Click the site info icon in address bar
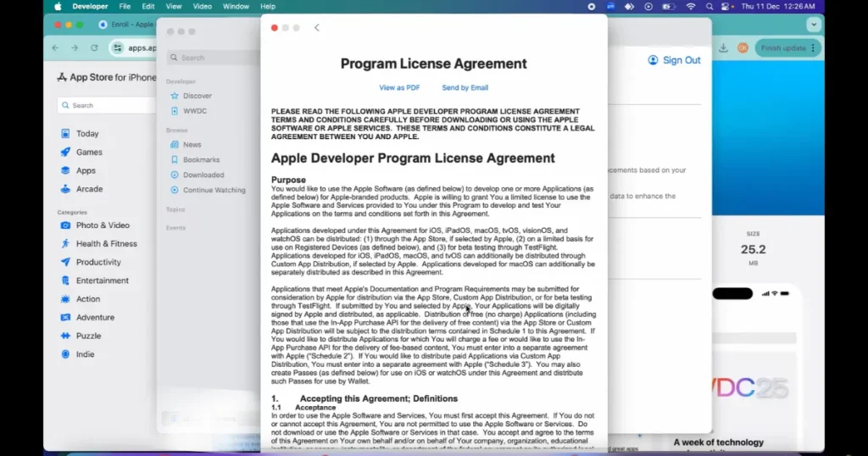Viewport: 868px width, 456px height. coord(118,48)
